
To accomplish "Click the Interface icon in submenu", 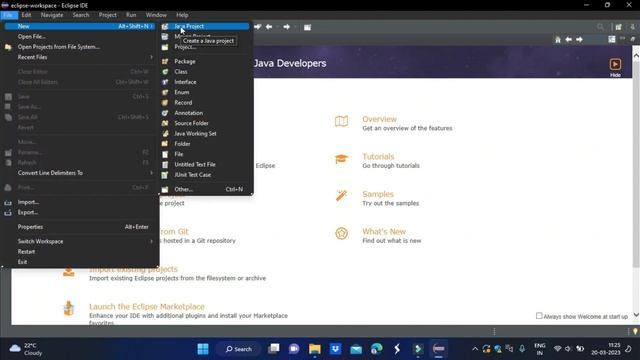I will pyautogui.click(x=165, y=82).
